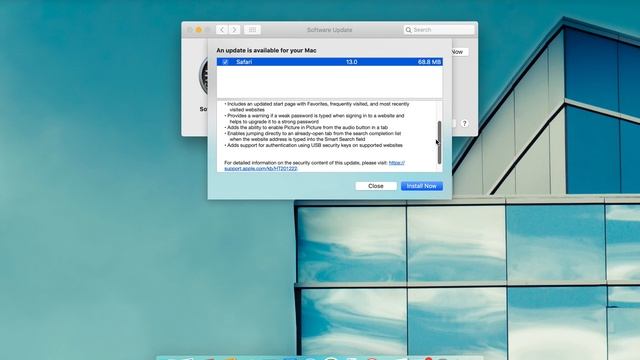Click the 'An update is available for your Mac' heading

pyautogui.click(x=266, y=50)
